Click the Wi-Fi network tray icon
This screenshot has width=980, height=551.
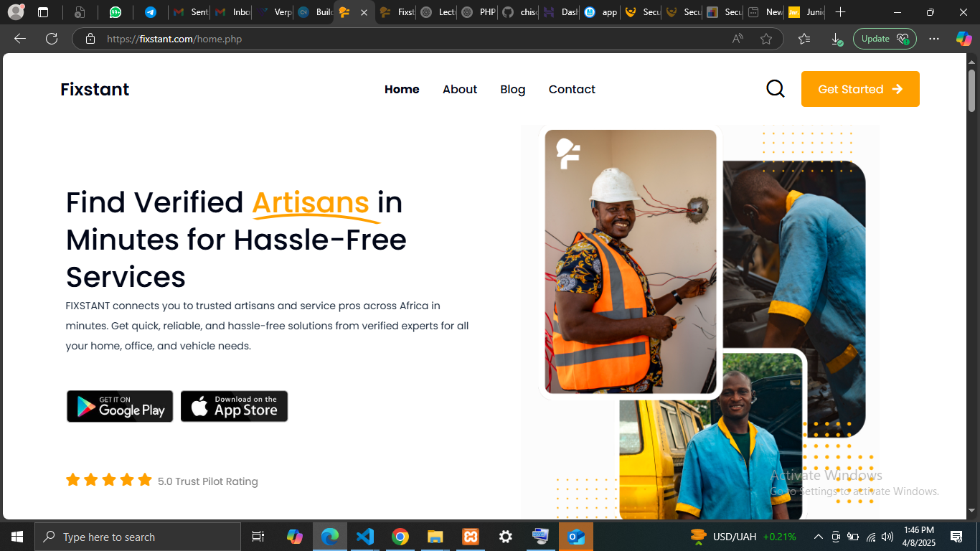[x=870, y=537]
